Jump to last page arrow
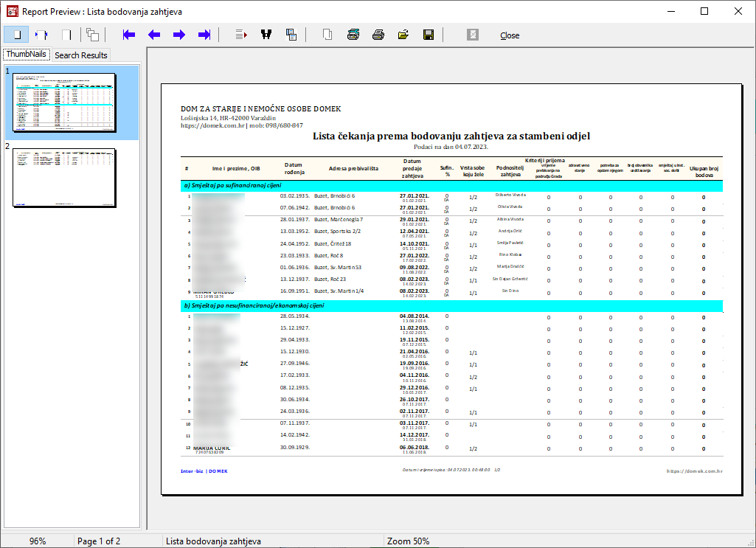756x548 pixels. [204, 35]
